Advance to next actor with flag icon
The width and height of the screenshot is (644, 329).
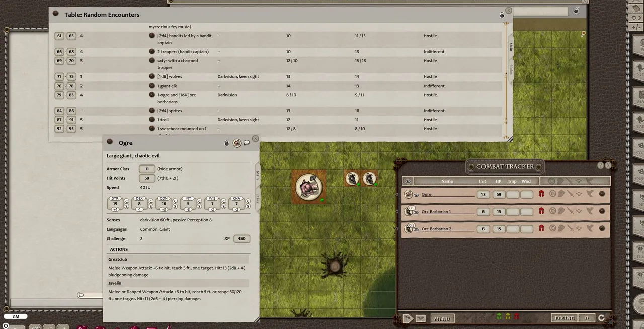coord(408,318)
